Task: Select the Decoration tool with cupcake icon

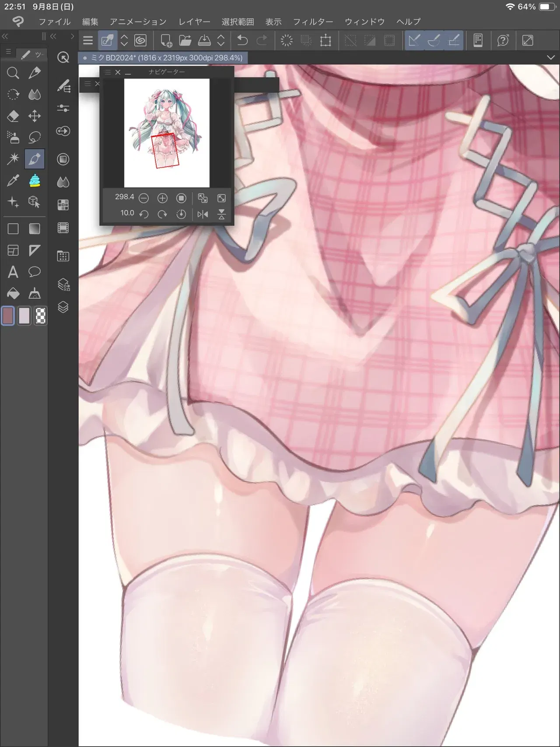Action: click(35, 180)
